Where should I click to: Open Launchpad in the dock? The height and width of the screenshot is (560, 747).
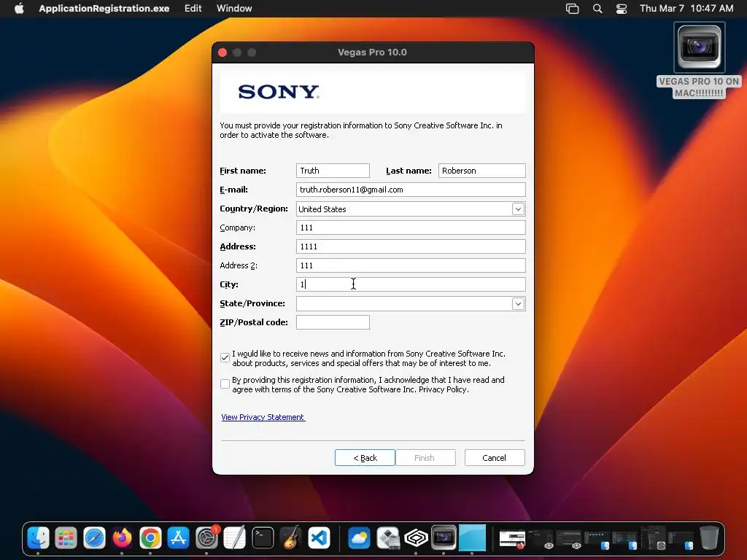click(x=66, y=538)
